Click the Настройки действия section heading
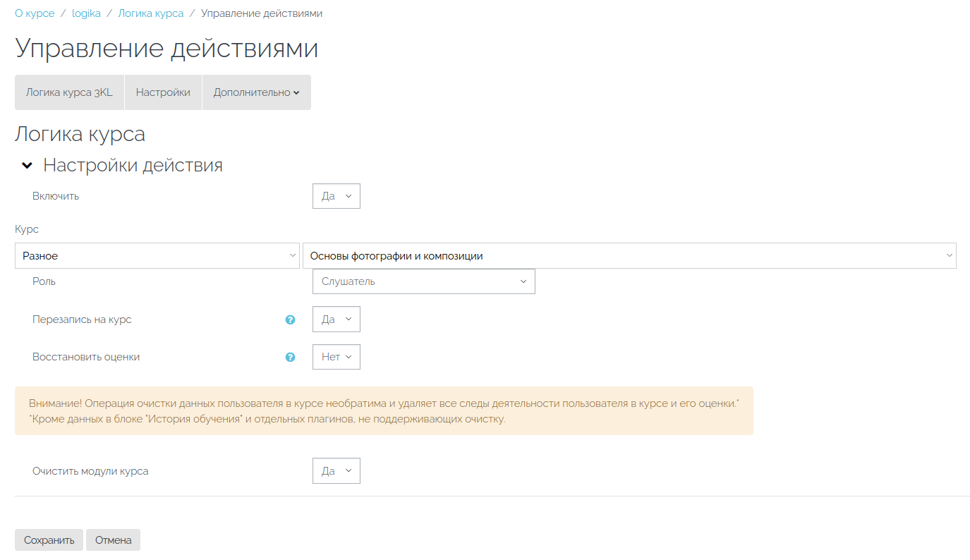The image size is (970, 560). tap(133, 166)
